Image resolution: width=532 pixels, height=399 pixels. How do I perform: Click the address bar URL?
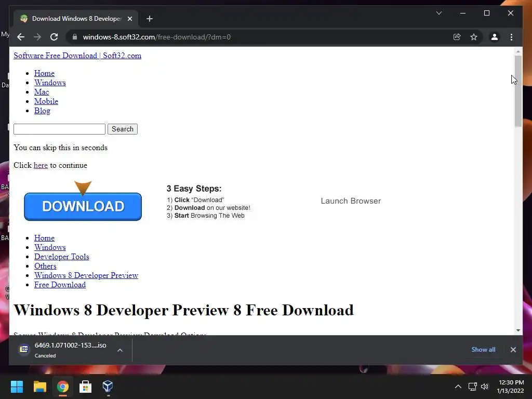(x=157, y=37)
